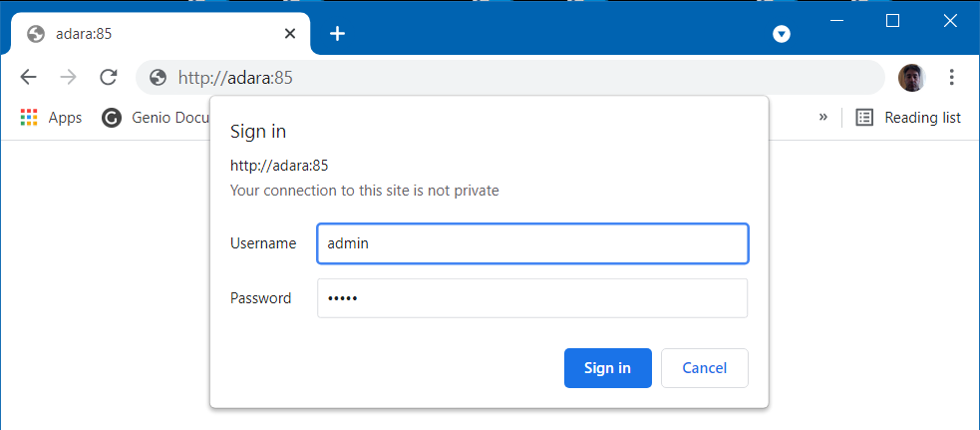Expand the hidden bookmarks chevron
The width and height of the screenshot is (980, 430).
coord(823,117)
